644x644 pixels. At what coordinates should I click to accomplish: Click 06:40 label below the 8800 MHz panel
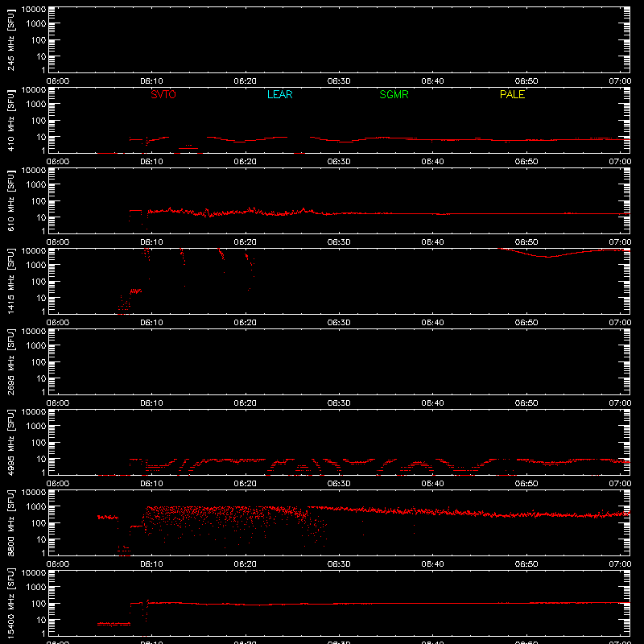coord(432,564)
